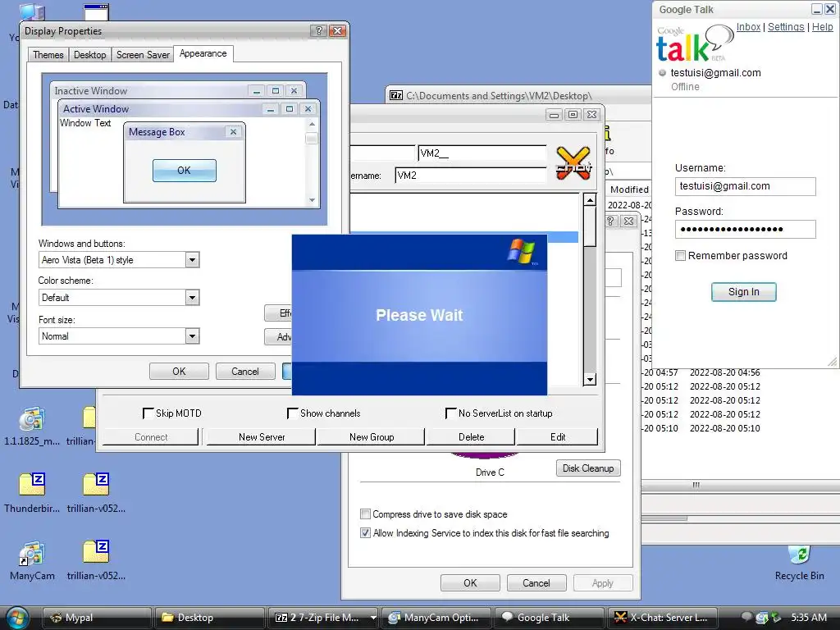Switch to Desktop tab in Display Properties
The height and width of the screenshot is (630, 840).
point(90,55)
